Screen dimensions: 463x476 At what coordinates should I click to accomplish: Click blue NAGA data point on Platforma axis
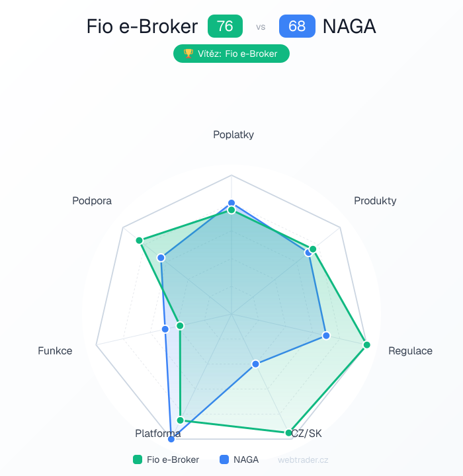[171, 438]
